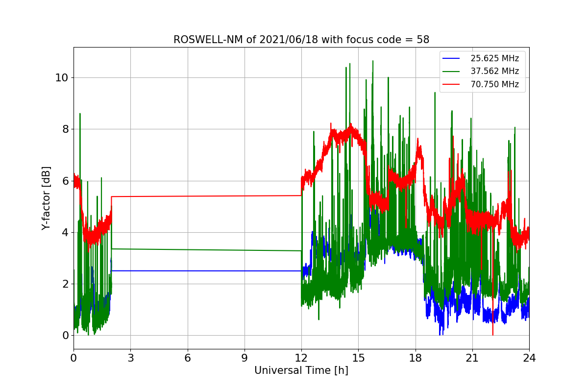Click the flat blue line segment between 2h and 12h
The height and width of the screenshot is (392, 588).
coord(206,271)
